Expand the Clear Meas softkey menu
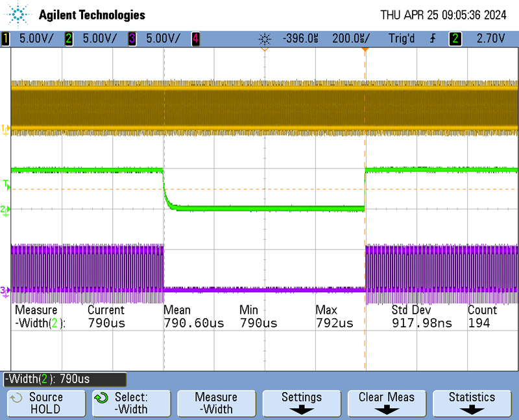The image size is (519, 420). coord(387,403)
